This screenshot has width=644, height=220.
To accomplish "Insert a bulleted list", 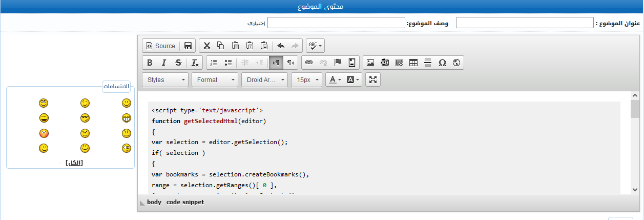I will (228, 63).
